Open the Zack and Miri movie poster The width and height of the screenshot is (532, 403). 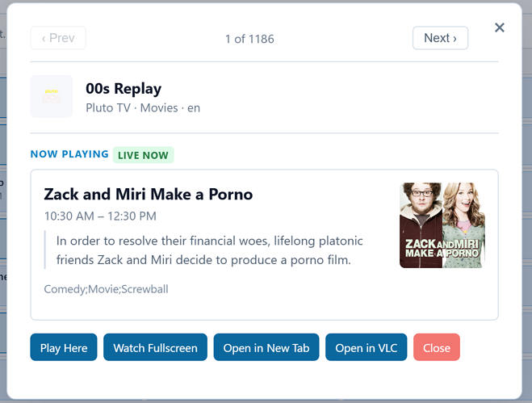(x=442, y=225)
